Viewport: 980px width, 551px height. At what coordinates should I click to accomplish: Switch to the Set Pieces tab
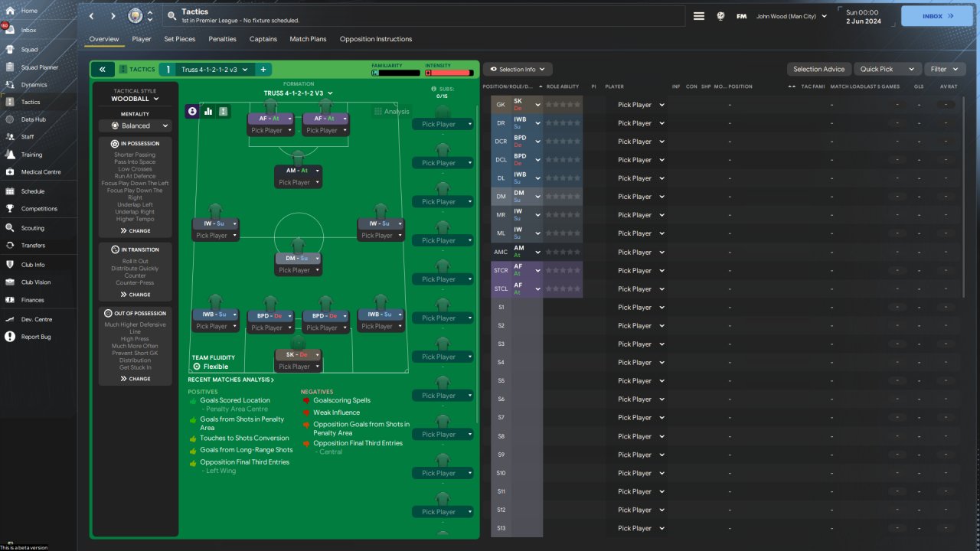point(180,39)
